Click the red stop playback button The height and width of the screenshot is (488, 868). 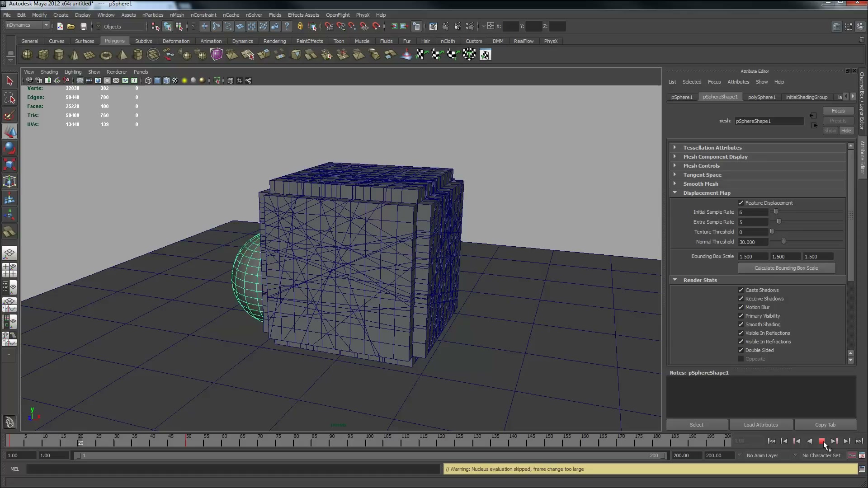click(822, 441)
